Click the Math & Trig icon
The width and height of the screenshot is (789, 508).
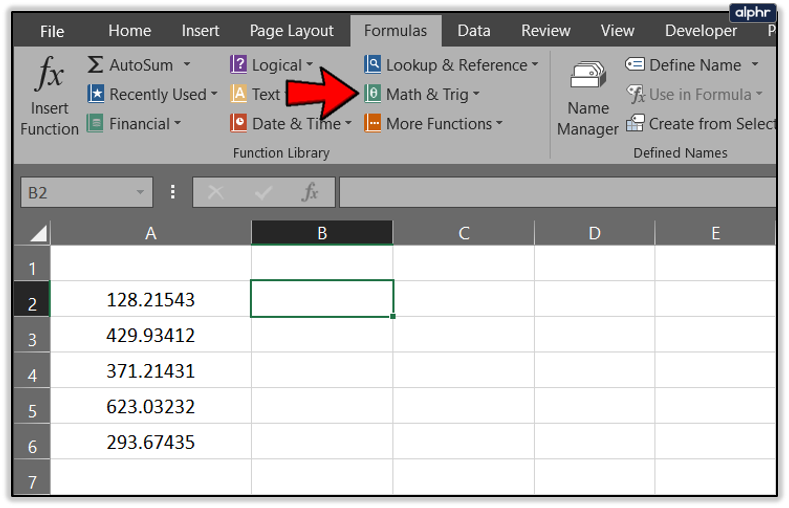(x=372, y=94)
